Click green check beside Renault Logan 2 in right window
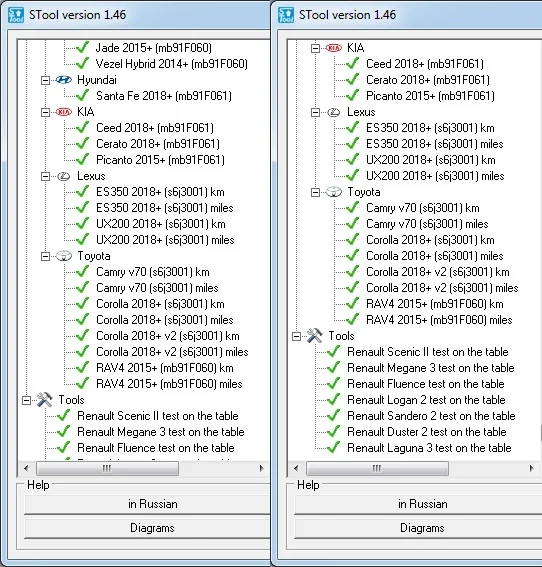The image size is (542, 567). click(x=333, y=399)
